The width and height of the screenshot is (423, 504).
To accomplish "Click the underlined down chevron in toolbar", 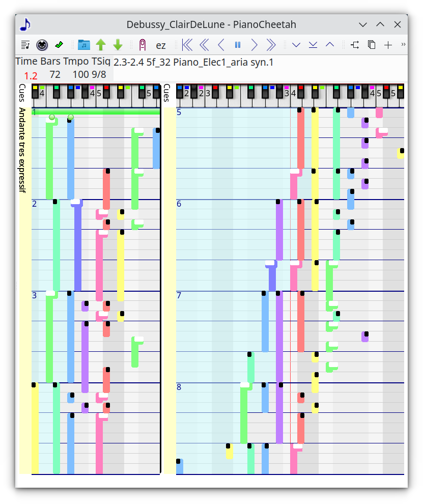I will (313, 45).
